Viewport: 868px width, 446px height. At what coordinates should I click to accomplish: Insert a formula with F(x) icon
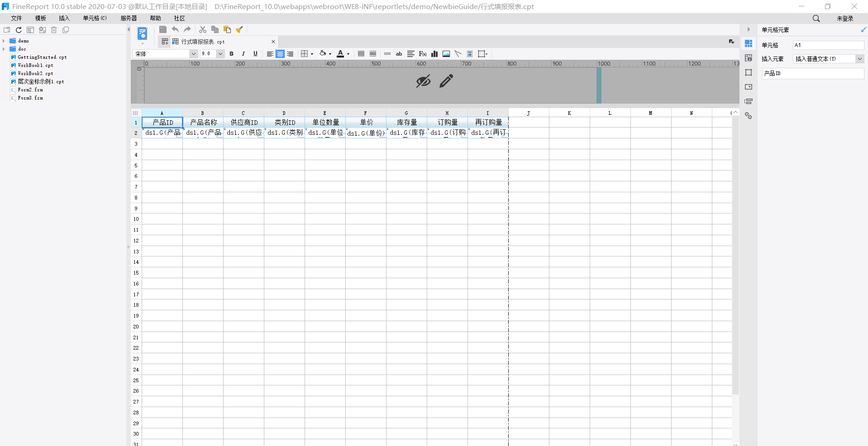coord(423,54)
